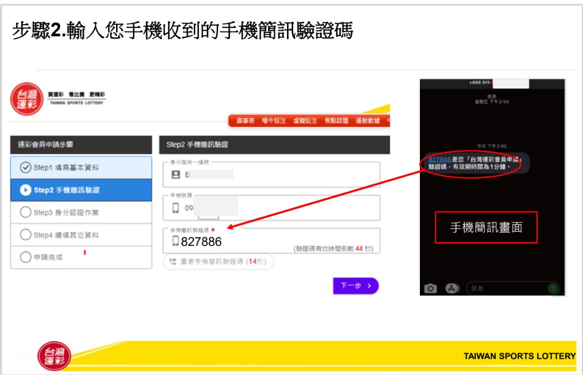Select the 申請完成 radio circle

pyautogui.click(x=25, y=256)
